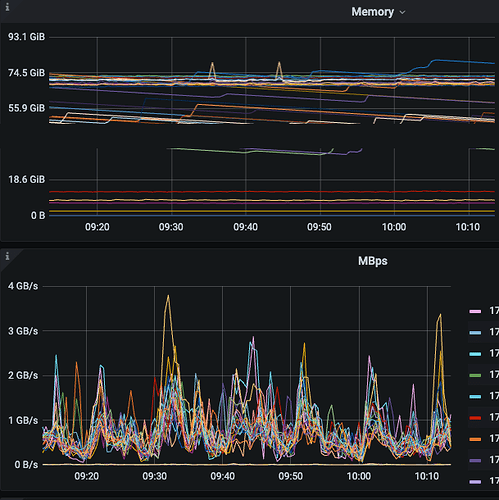This screenshot has width=499, height=500.
Task: Open the Memory panel info icon
Action: pos(7,7)
